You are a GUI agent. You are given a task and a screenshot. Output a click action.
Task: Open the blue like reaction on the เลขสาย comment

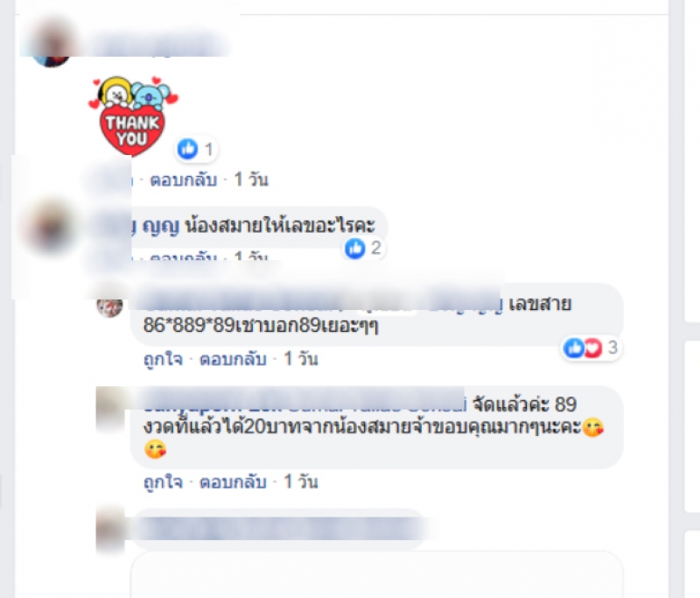tap(574, 348)
